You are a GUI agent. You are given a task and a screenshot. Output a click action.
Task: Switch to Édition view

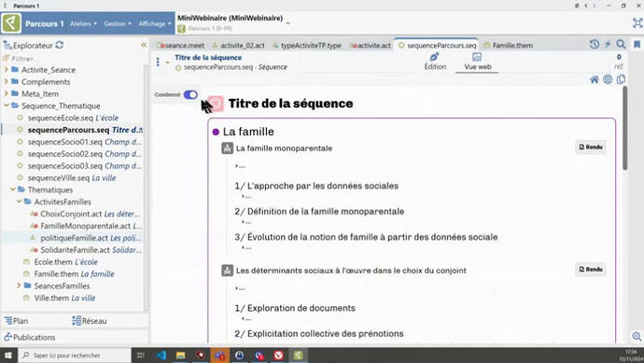(435, 62)
